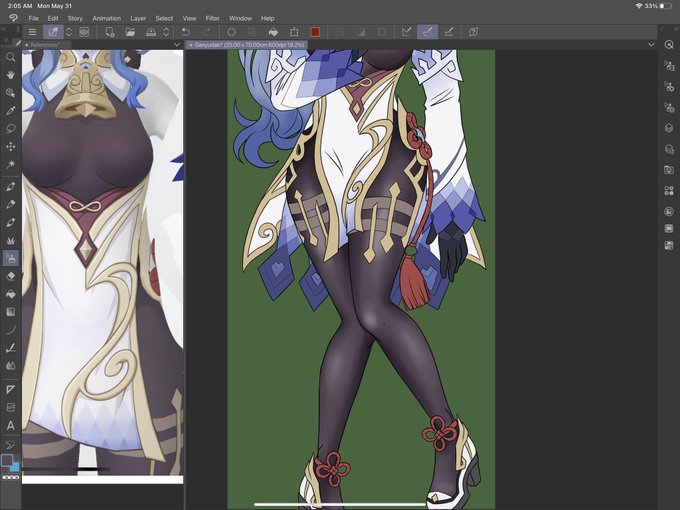Viewport: 680px width, 510px height.
Task: Select the Operation object tool
Action: pos(10,93)
